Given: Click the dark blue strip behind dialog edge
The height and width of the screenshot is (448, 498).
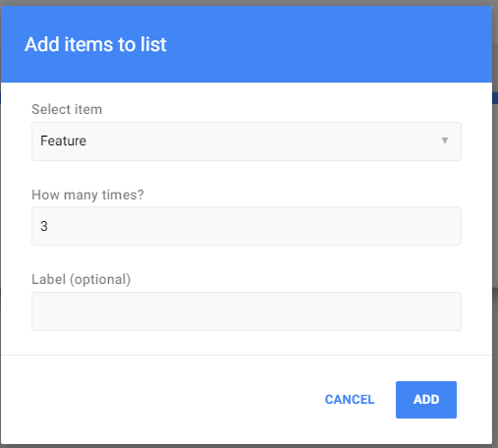Looking at the screenshot, I should click(x=495, y=98).
